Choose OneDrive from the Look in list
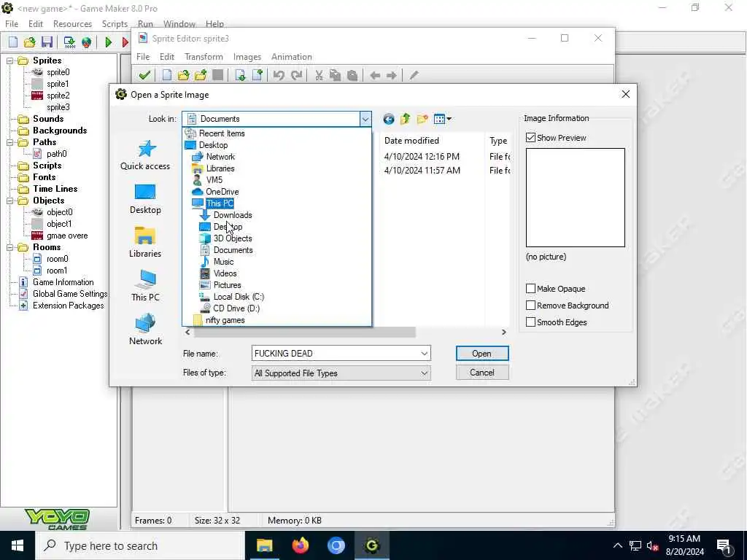The height and width of the screenshot is (560, 747). 222,192
